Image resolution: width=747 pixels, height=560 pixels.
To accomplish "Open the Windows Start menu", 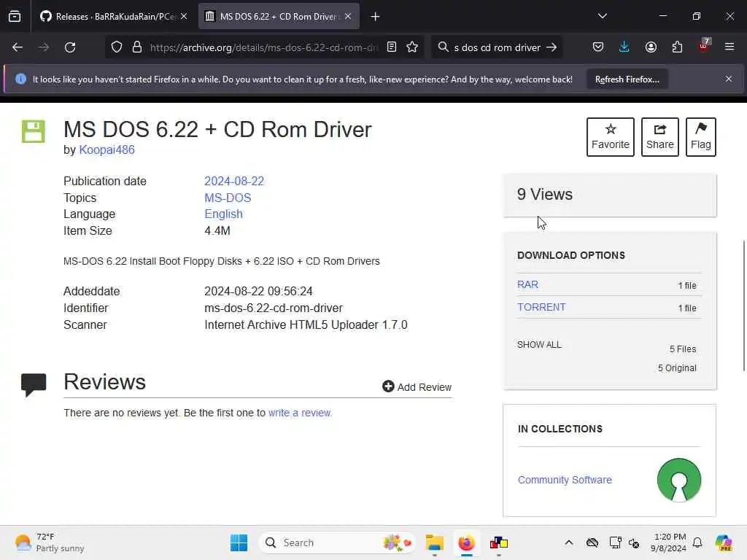I will pos(239,542).
